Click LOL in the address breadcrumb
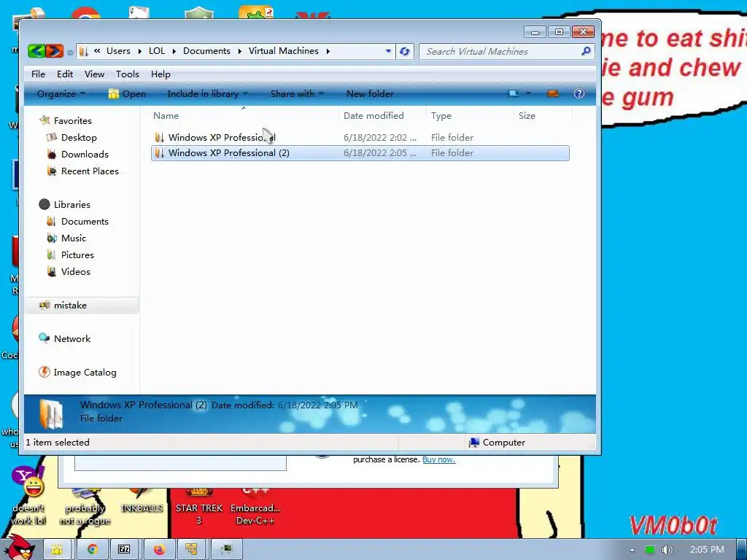This screenshot has width=747, height=560. (157, 51)
